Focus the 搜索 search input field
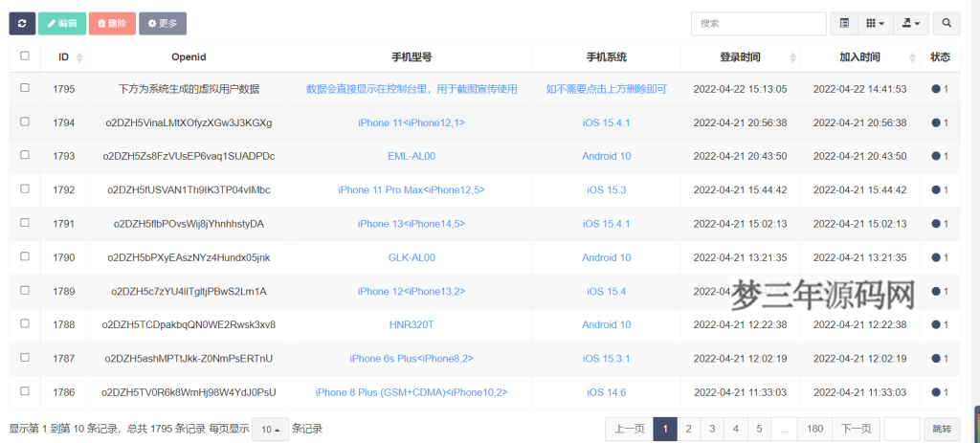 pos(759,23)
